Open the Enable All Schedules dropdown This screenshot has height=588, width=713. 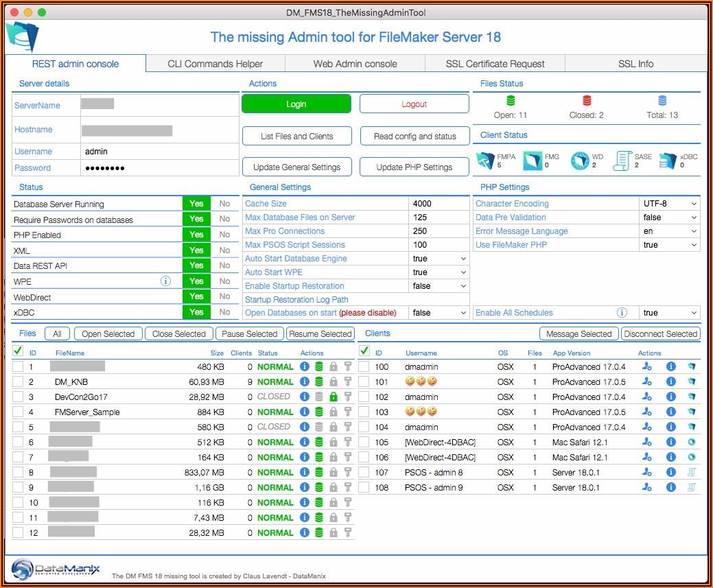(670, 313)
